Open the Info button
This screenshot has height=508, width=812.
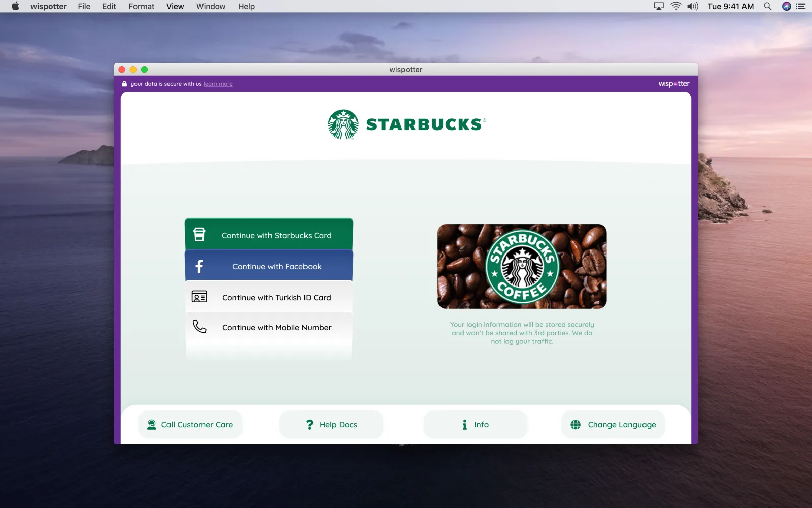pos(476,425)
